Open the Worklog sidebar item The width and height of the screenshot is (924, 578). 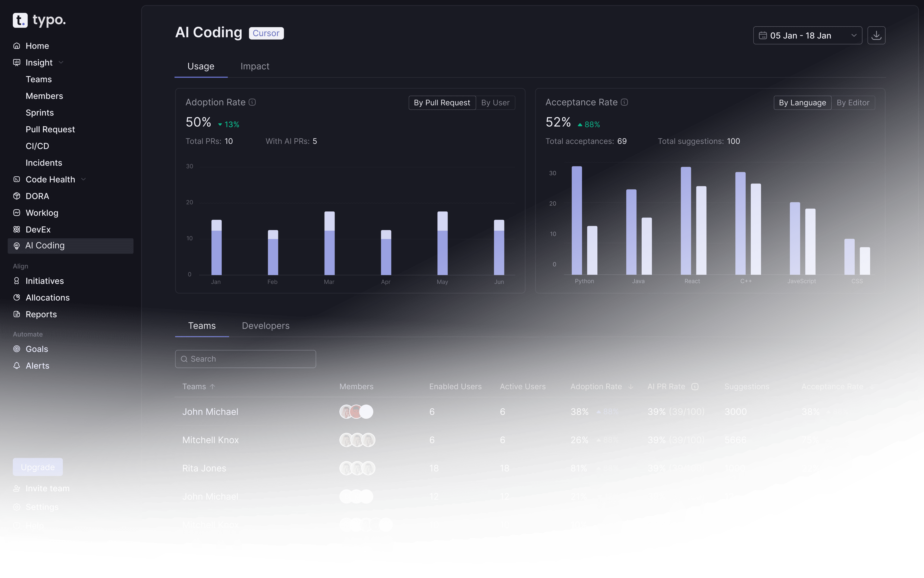[x=42, y=213]
